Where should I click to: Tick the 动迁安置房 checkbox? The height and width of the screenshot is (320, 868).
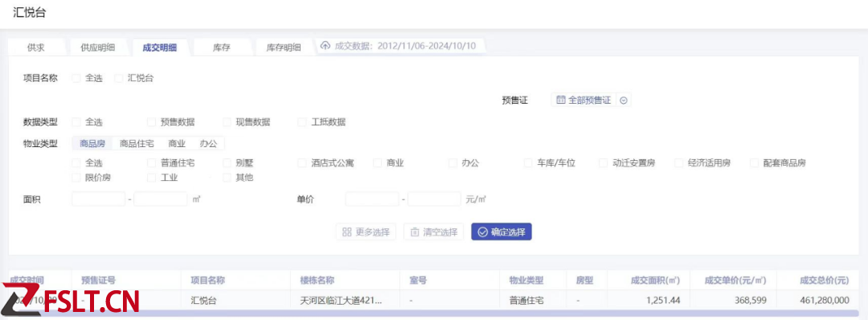(604, 162)
